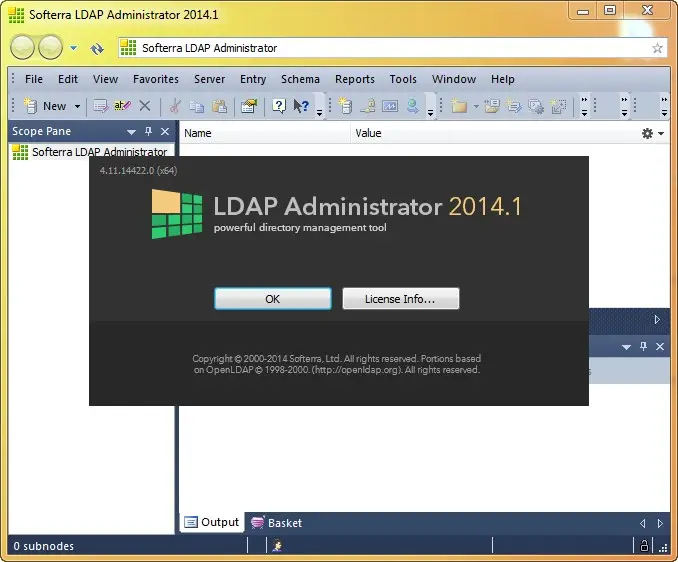Click the status bar padlock icon

[644, 546]
